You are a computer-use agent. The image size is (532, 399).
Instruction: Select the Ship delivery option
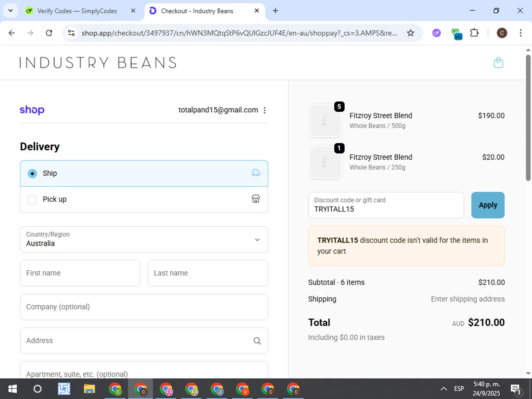[144, 173]
